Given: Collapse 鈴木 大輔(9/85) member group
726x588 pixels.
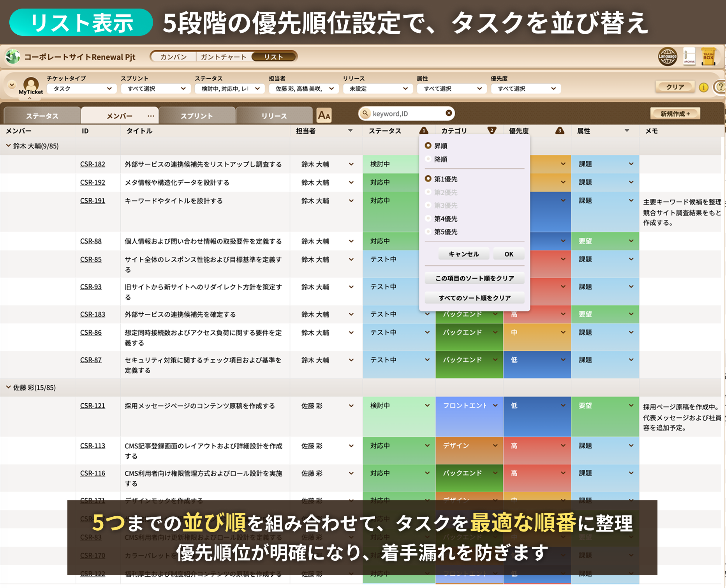Looking at the screenshot, I should click(9, 146).
